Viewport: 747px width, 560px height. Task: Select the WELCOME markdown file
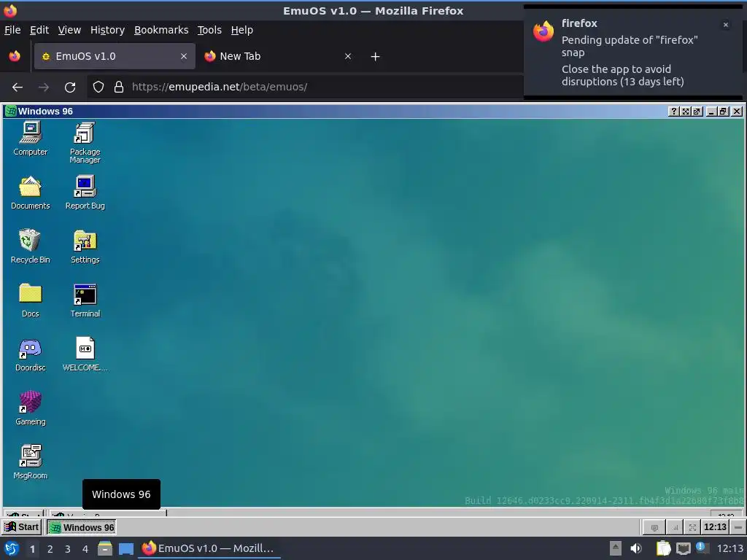pos(85,354)
